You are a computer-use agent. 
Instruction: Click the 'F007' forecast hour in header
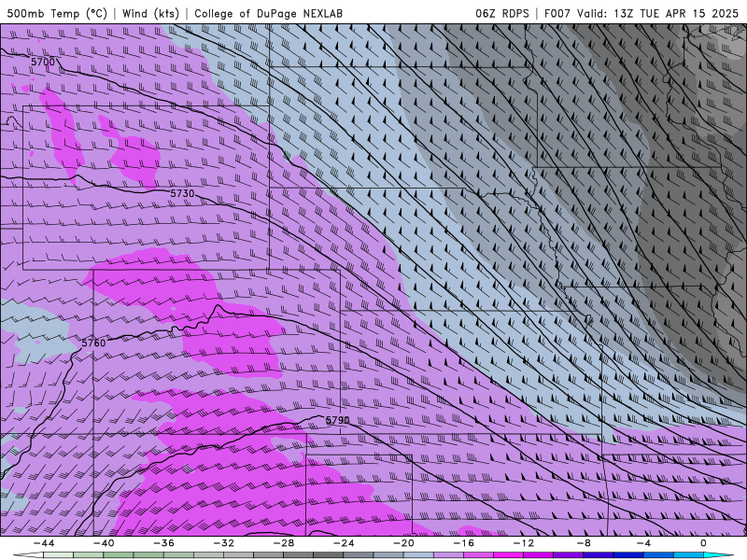pyautogui.click(x=557, y=13)
